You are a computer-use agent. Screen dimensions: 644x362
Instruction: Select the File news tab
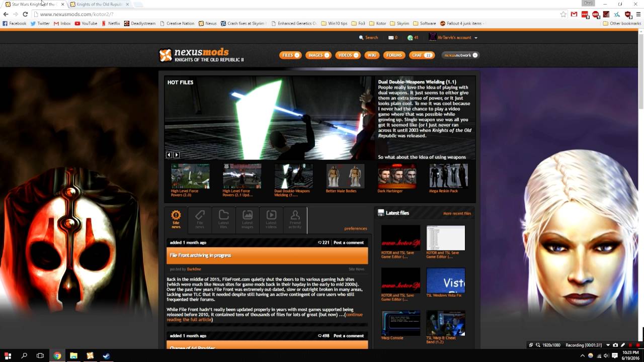point(200,220)
